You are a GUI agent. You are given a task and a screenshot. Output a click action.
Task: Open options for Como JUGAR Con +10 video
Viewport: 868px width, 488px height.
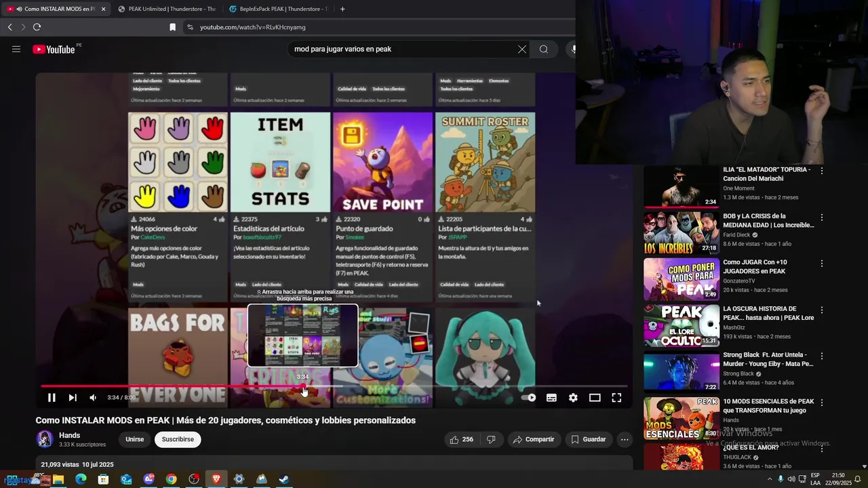pyautogui.click(x=822, y=264)
